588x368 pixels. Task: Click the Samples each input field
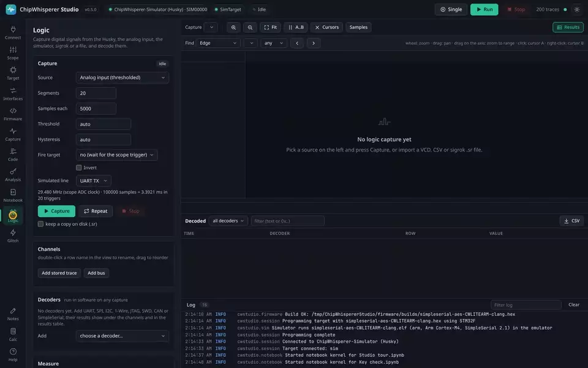(x=96, y=109)
